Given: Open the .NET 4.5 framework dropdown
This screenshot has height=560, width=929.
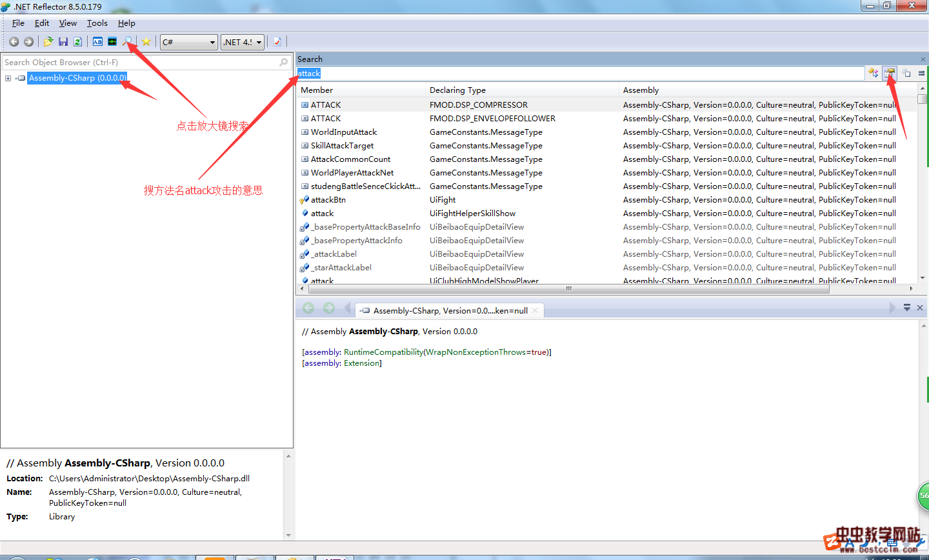Looking at the screenshot, I should (x=243, y=42).
